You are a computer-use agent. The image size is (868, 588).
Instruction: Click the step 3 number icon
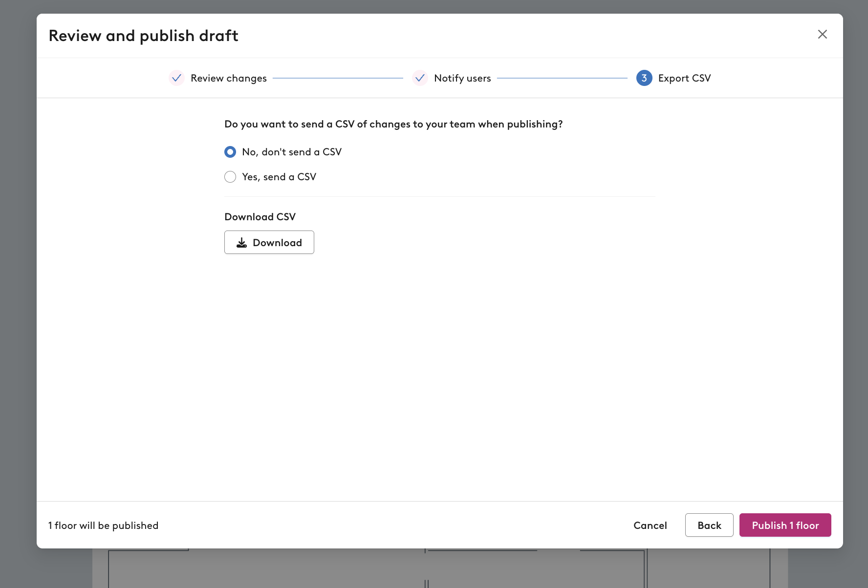click(644, 78)
